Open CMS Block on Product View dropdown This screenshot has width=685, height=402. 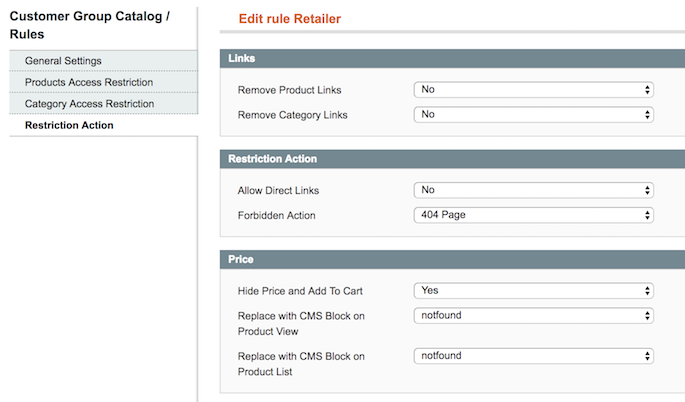point(533,315)
